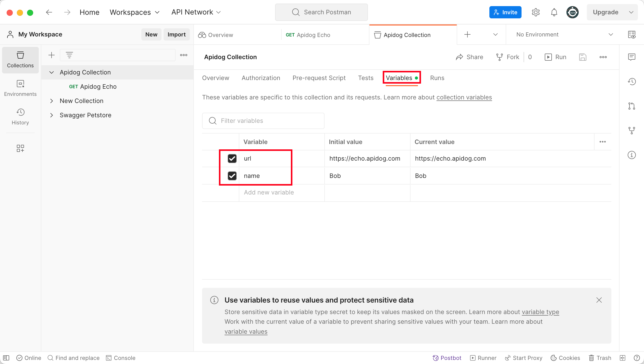Open the settings gear icon
The height and width of the screenshot is (364, 644).
click(536, 12)
